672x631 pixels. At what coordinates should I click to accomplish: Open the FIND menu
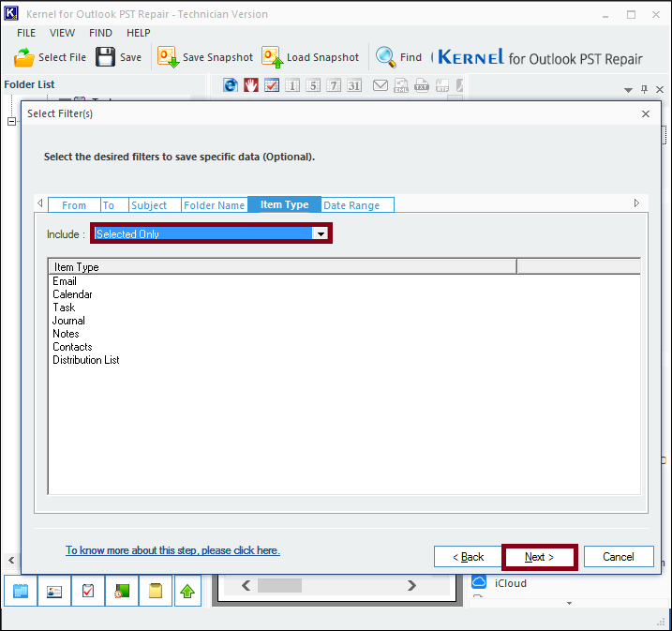(100, 33)
